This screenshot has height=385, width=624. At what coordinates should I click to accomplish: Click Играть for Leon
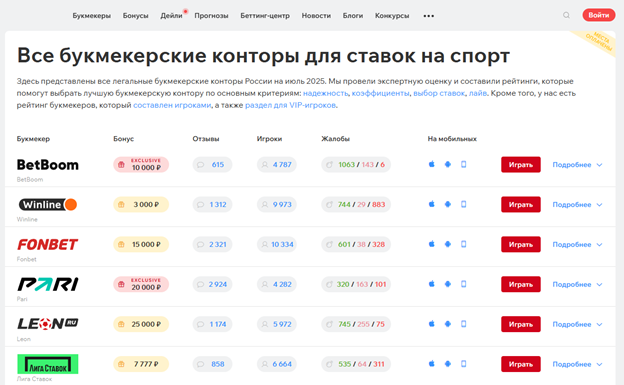pyautogui.click(x=521, y=324)
